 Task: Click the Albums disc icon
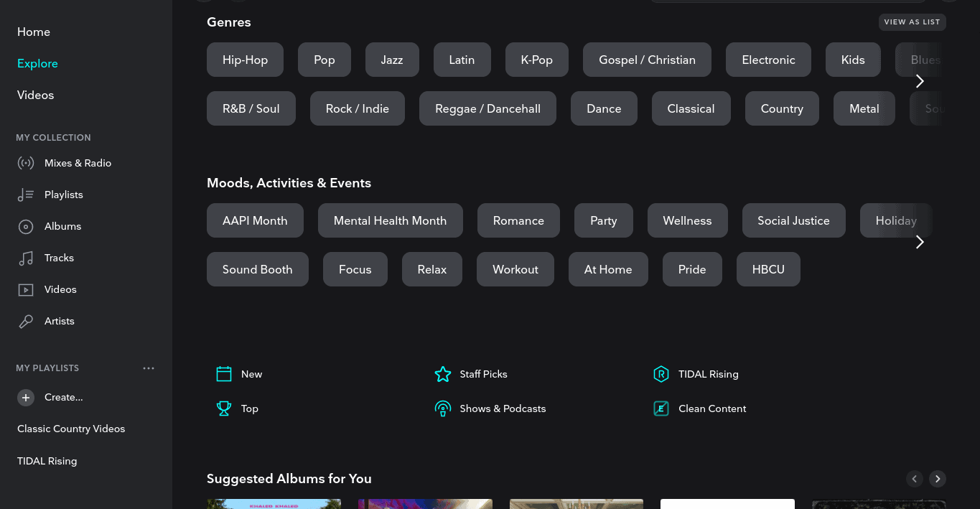26,227
